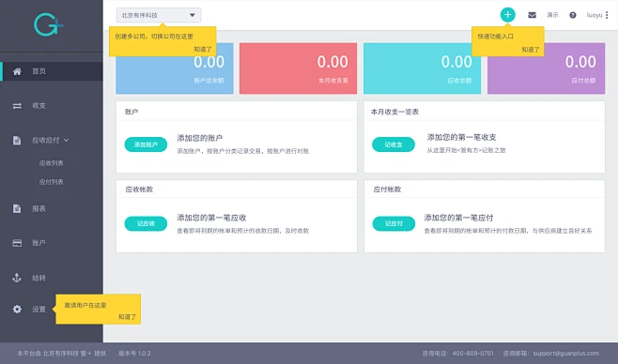Open the three-dot menu next to luoyu
This screenshot has height=364, width=618.
pyautogui.click(x=607, y=15)
